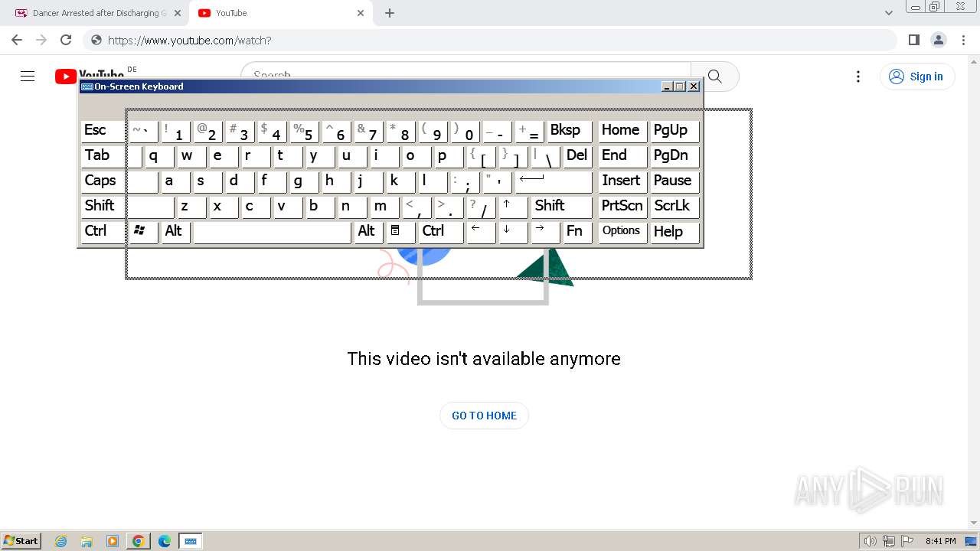Expand the tab search chevron
Image resolution: width=980 pixels, height=551 pixels.
[x=888, y=13]
